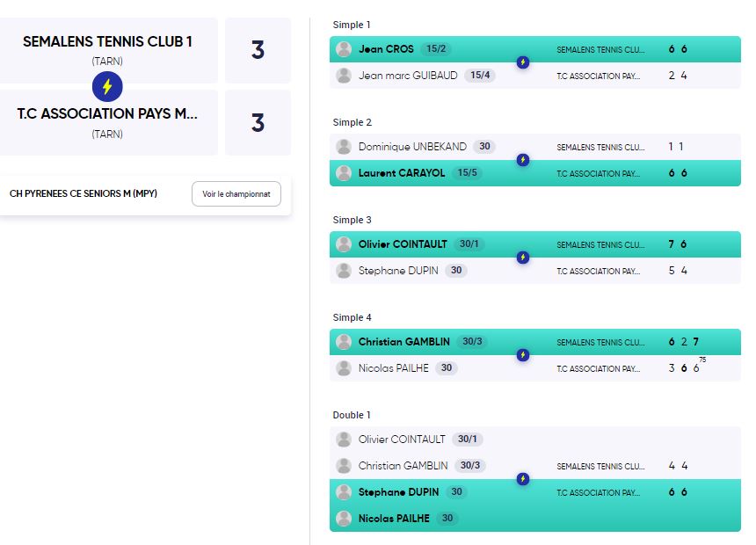Select SEMALENS TENNIS CLUB 1 team card

point(108,50)
